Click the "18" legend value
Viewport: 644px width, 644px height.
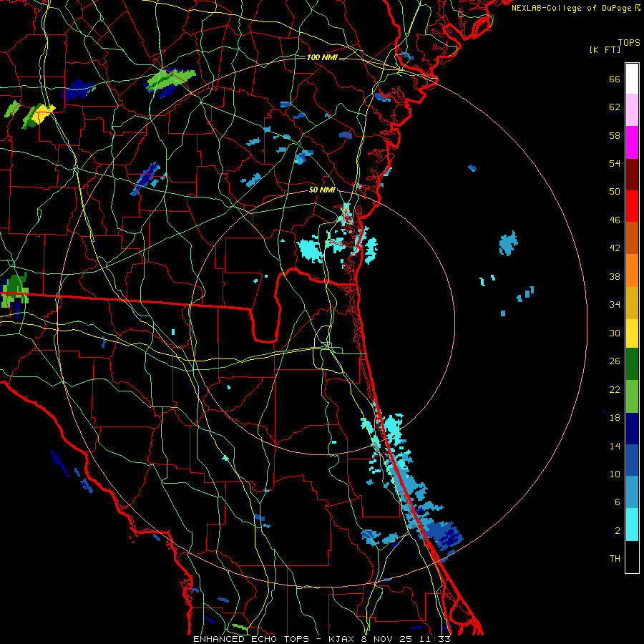point(615,418)
